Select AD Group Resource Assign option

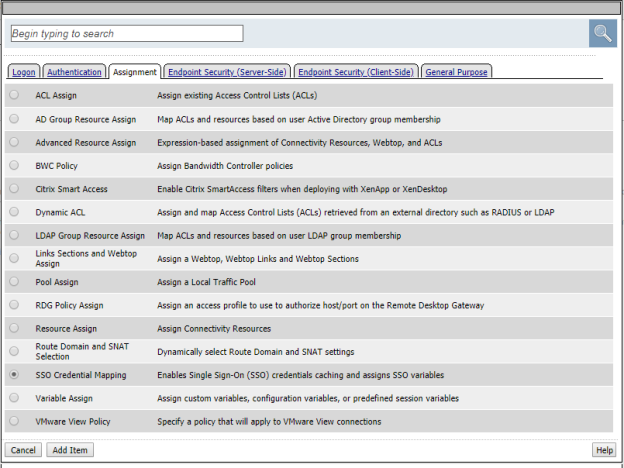(14, 119)
